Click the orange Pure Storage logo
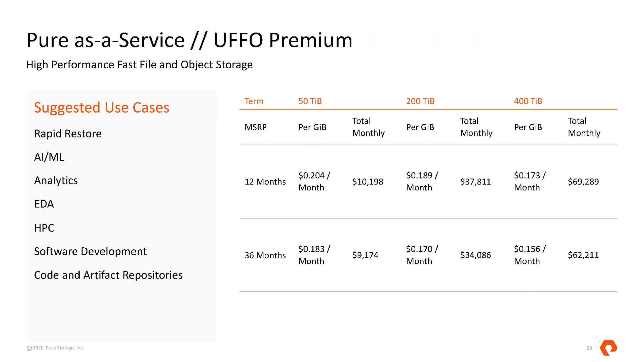 click(x=608, y=348)
